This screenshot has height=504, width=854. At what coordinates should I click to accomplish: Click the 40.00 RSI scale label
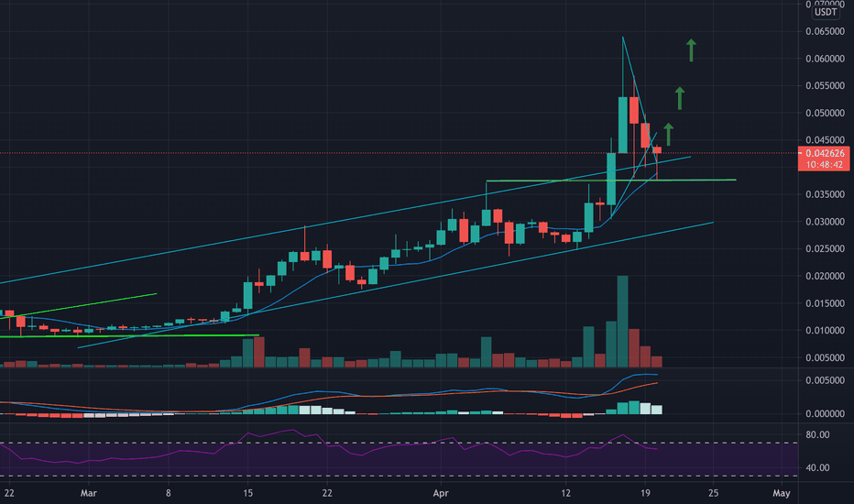[817, 467]
